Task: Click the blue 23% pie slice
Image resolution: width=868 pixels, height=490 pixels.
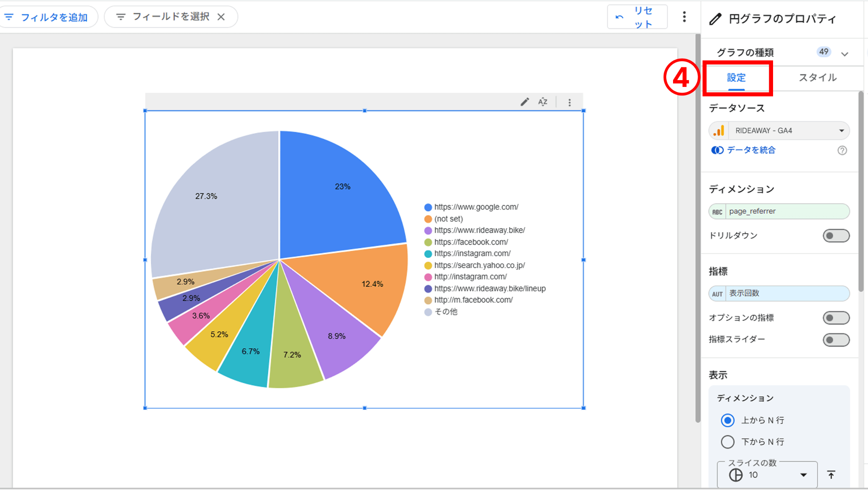Action: coord(335,195)
